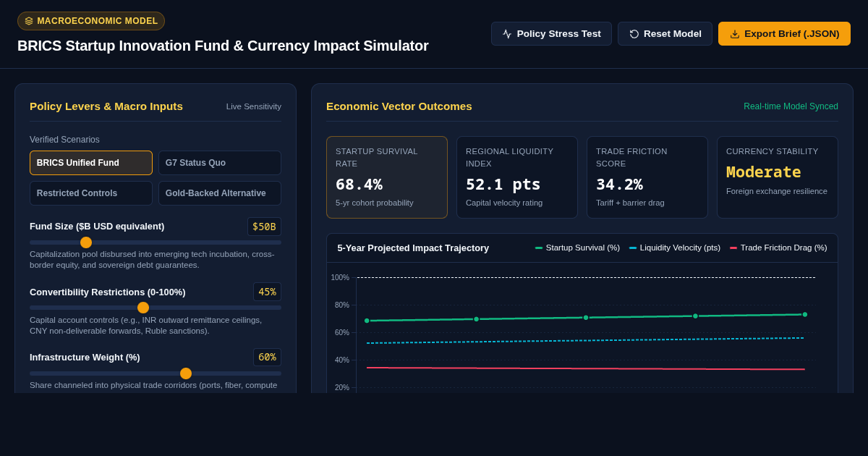Click the Live Sensitivity label

(x=254, y=106)
